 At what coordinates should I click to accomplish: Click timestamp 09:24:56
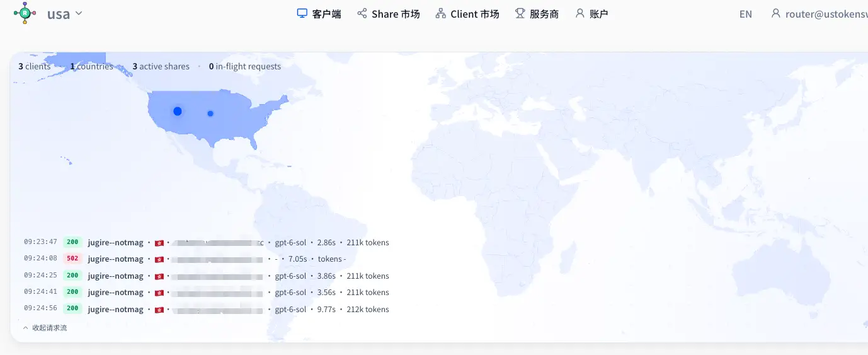click(x=41, y=309)
